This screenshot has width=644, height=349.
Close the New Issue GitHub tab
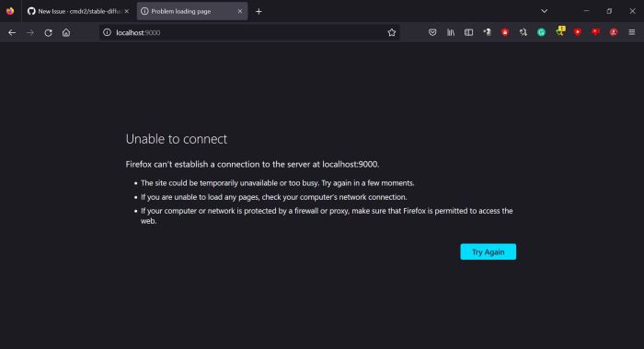click(x=127, y=11)
